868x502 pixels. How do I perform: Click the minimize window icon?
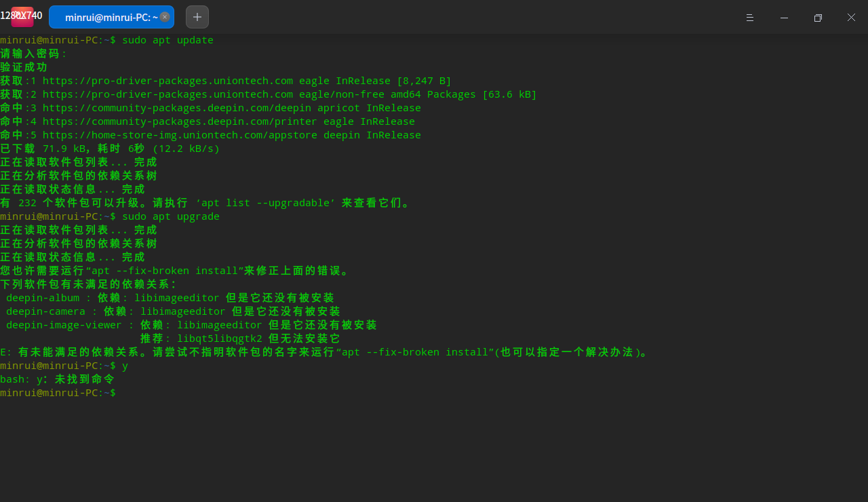[784, 18]
